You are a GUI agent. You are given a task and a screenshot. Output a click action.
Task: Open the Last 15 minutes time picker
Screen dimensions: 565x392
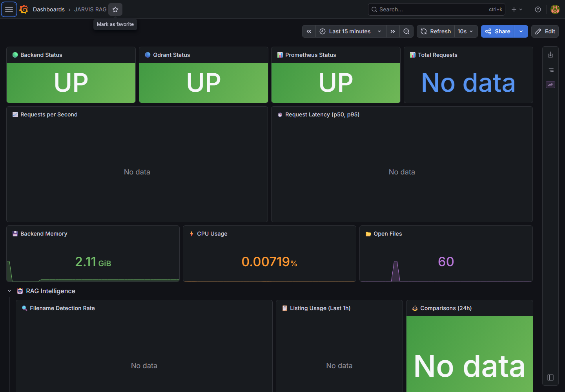[351, 31]
